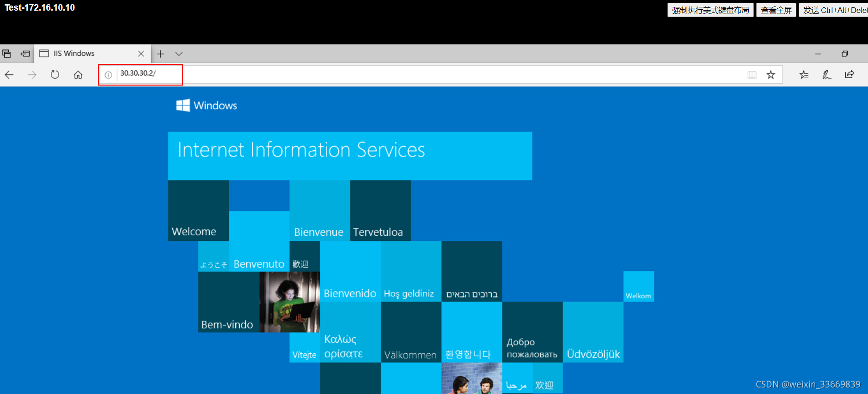Image resolution: width=868 pixels, height=394 pixels.
Task: Go back with the browser back arrow
Action: click(9, 74)
